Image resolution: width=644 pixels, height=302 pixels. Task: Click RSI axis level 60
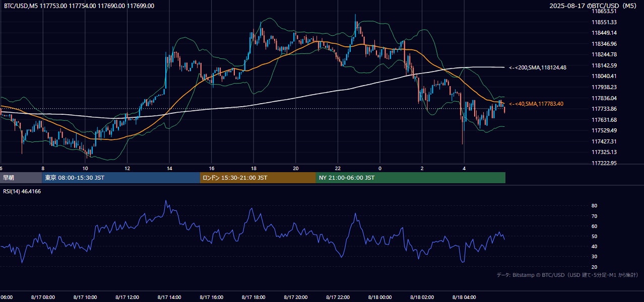click(594, 226)
